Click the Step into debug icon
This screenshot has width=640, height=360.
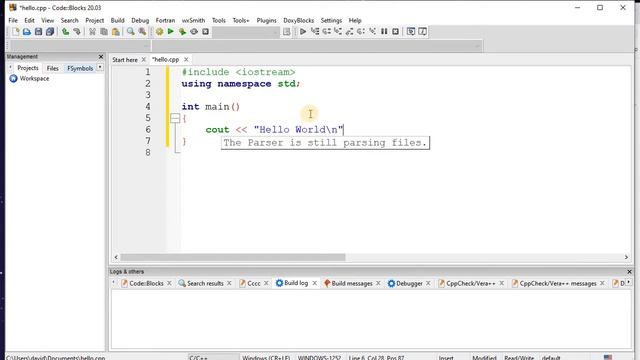click(x=338, y=31)
